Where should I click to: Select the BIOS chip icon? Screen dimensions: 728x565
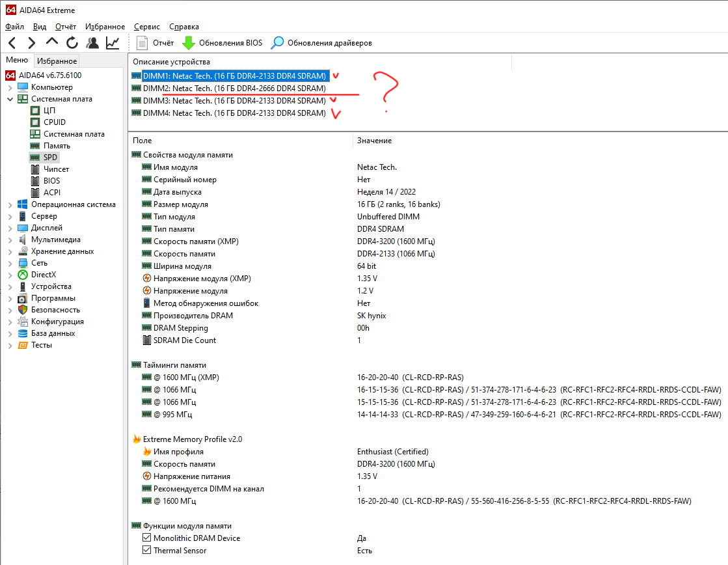pyautogui.click(x=35, y=181)
